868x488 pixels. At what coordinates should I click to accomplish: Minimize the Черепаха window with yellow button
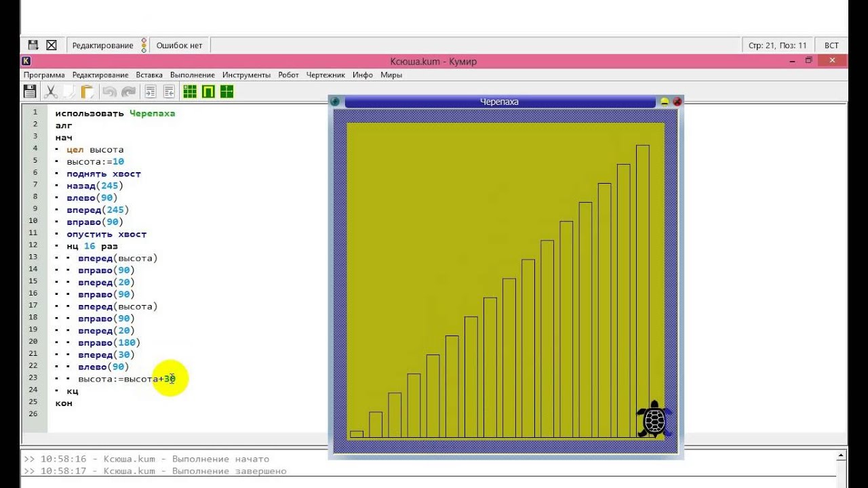click(665, 102)
